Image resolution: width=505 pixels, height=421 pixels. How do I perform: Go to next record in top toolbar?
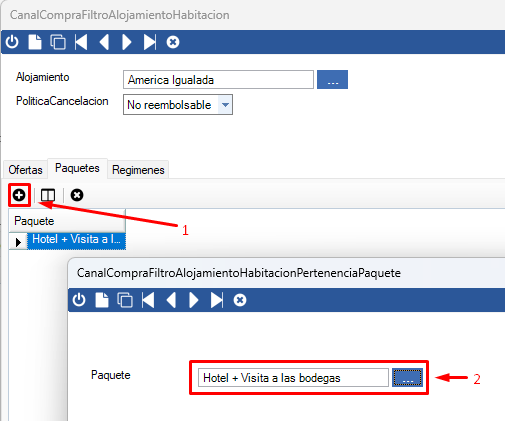pyautogui.click(x=127, y=42)
